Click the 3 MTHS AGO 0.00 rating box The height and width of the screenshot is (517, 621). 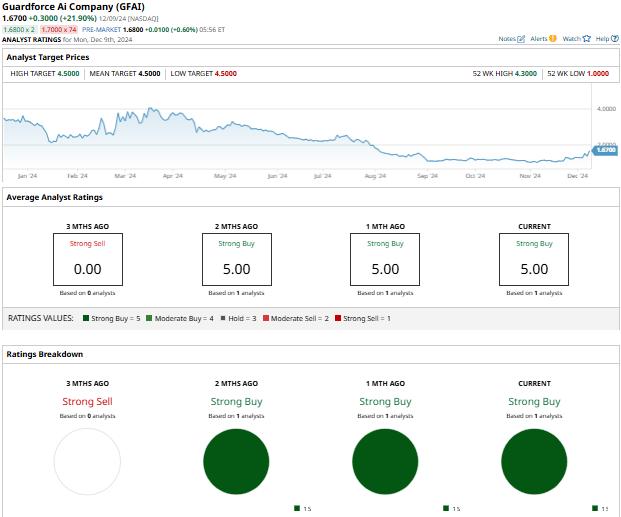click(87, 260)
